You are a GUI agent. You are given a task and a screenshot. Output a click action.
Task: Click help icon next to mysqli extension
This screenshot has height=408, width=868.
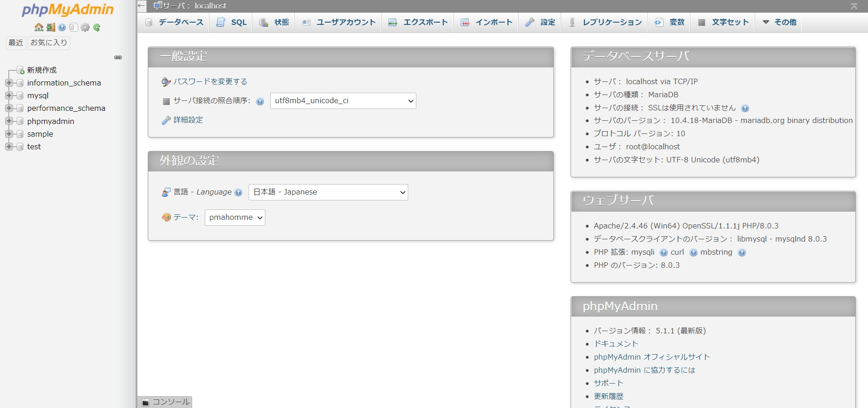click(663, 252)
